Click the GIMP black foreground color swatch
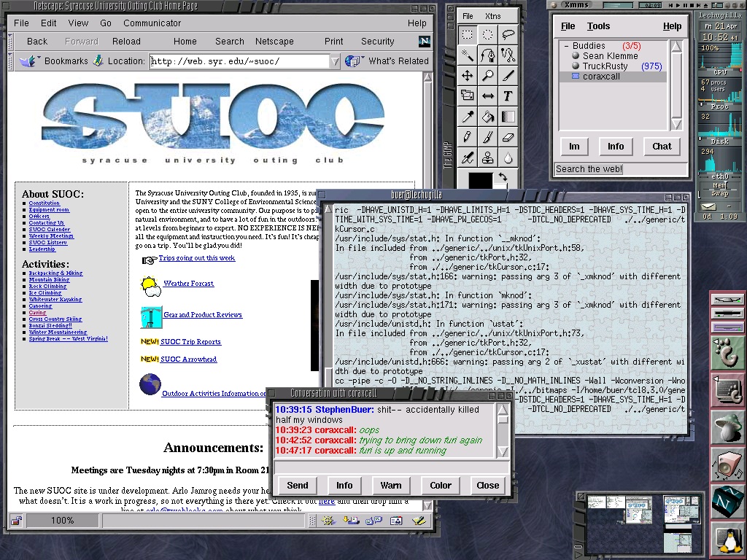 tap(480, 182)
